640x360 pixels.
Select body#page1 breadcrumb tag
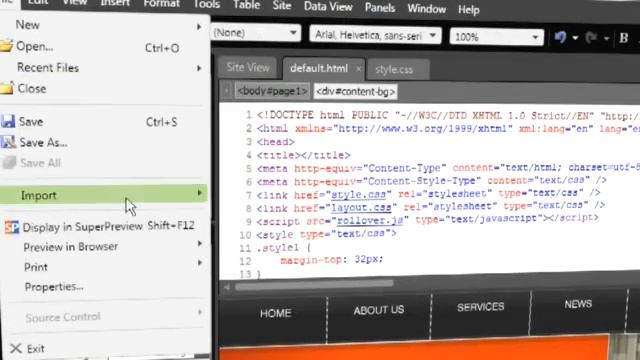click(x=272, y=91)
